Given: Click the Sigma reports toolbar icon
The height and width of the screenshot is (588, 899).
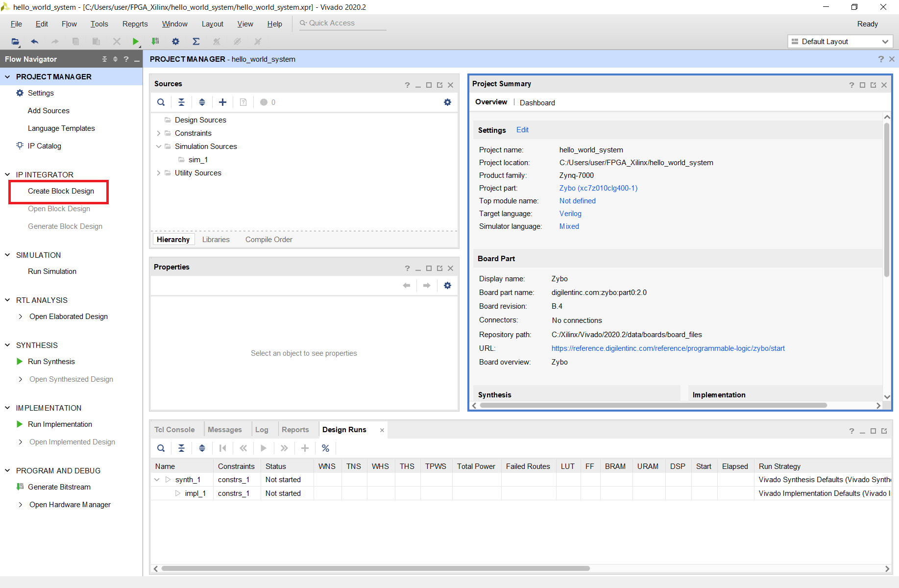Looking at the screenshot, I should (x=196, y=42).
